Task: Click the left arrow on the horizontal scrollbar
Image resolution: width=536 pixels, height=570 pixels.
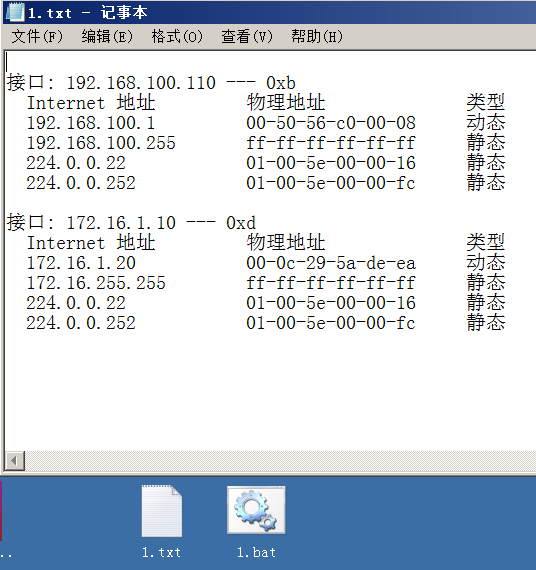Action: [15, 461]
